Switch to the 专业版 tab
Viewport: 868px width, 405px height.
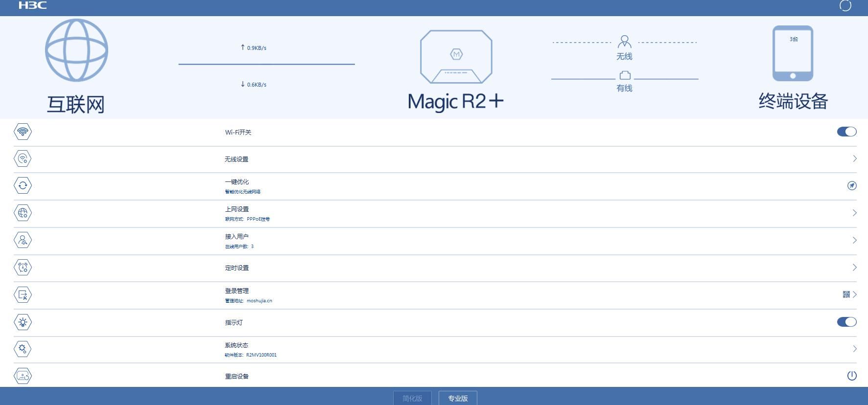coord(458,398)
